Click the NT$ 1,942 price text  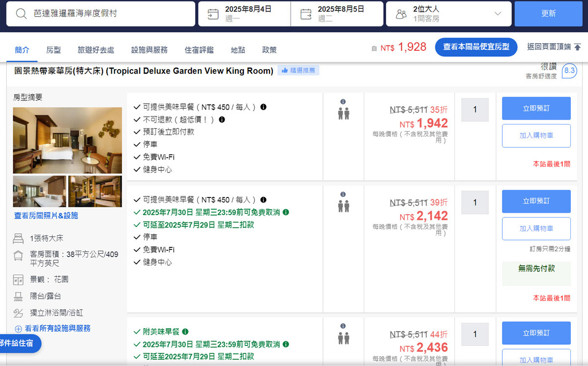[424, 123]
